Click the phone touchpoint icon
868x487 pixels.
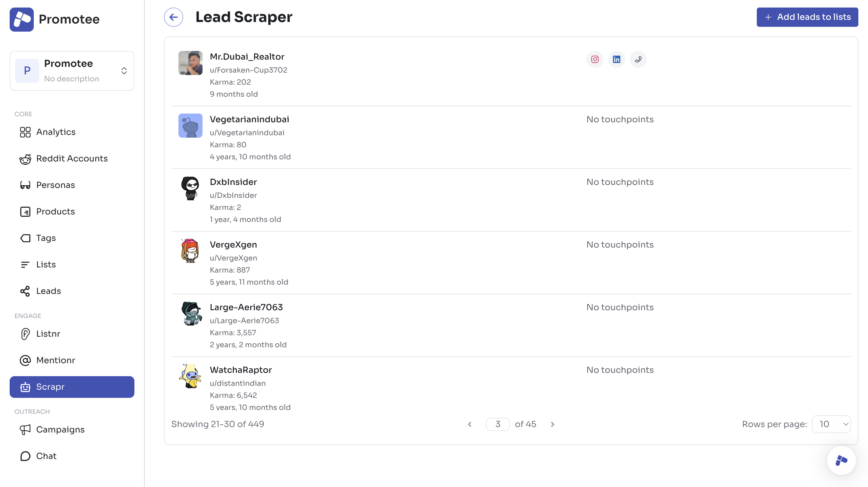(x=638, y=59)
